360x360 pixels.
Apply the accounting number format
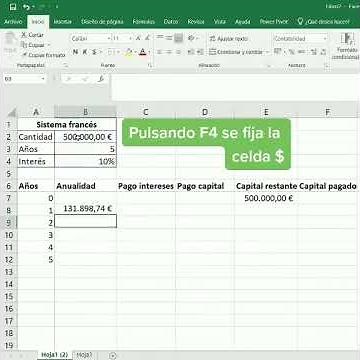[x=277, y=52]
